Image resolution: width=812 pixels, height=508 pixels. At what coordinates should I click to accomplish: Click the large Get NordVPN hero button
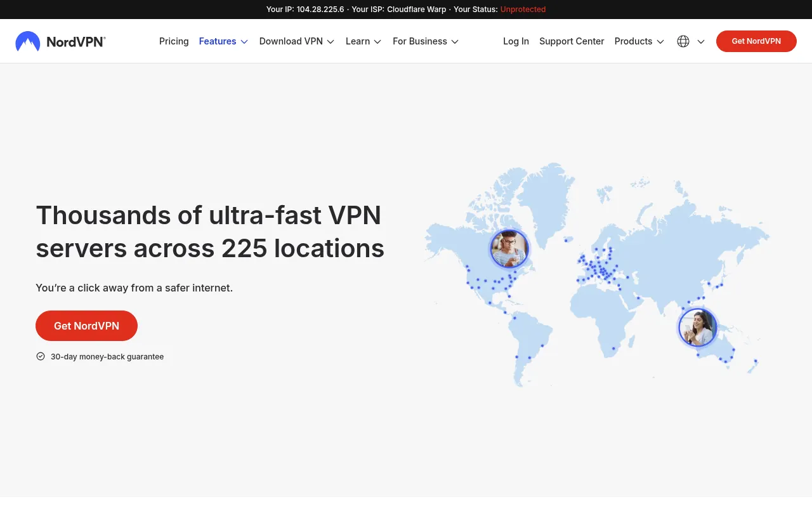(86, 326)
